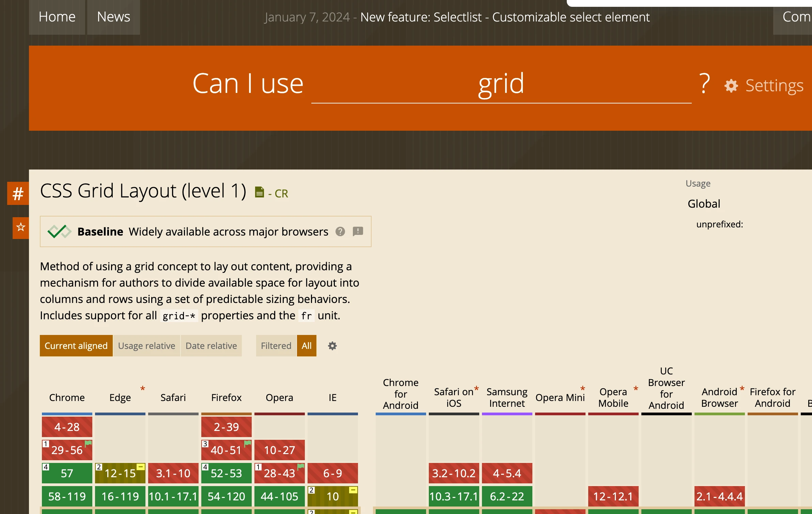The image size is (812, 514).
Task: Show All browsers
Action: [x=307, y=346]
